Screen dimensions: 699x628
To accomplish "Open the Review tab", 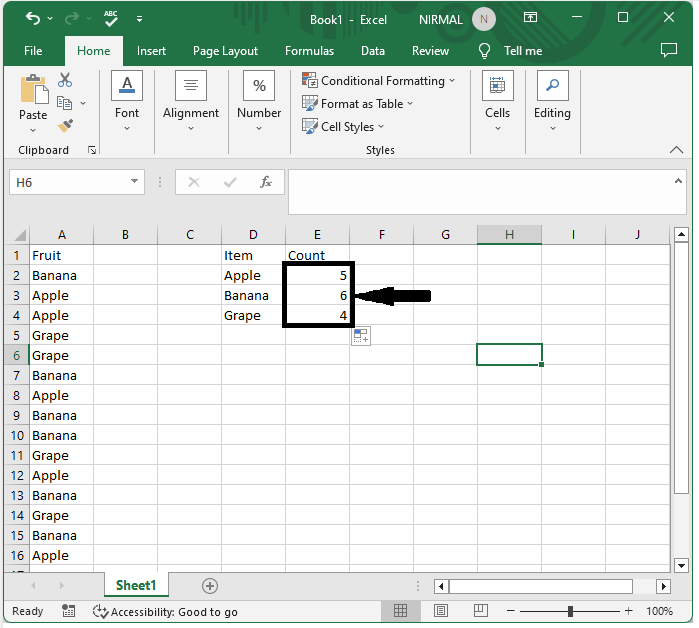I will tap(430, 51).
